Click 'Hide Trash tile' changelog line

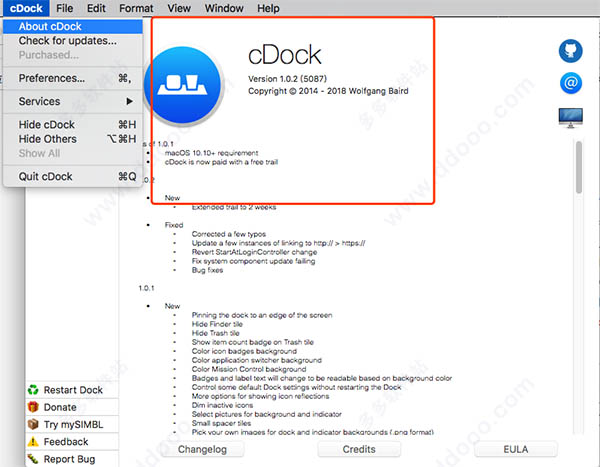click(215, 333)
